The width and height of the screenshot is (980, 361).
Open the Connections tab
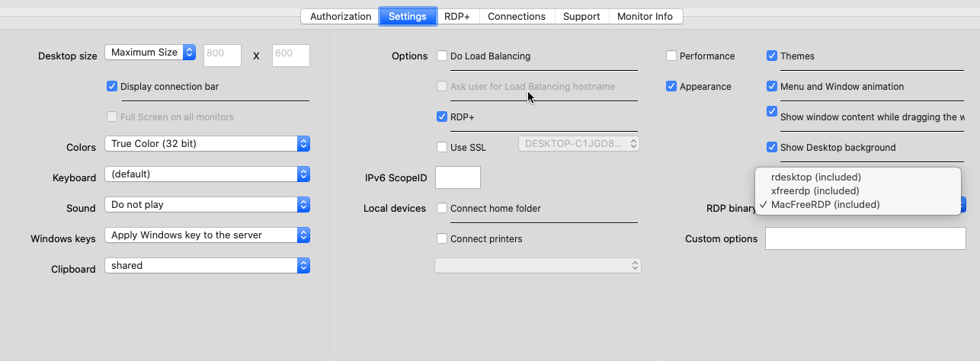[516, 16]
